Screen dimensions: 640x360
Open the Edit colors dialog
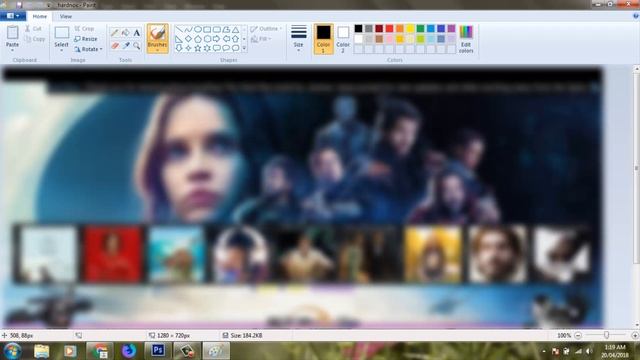pos(466,39)
